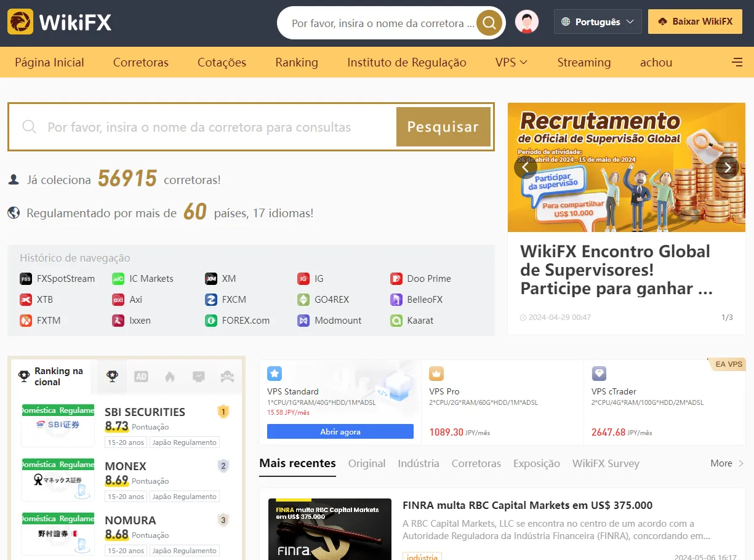Click the indústria tag under FINRA article

tap(422, 556)
